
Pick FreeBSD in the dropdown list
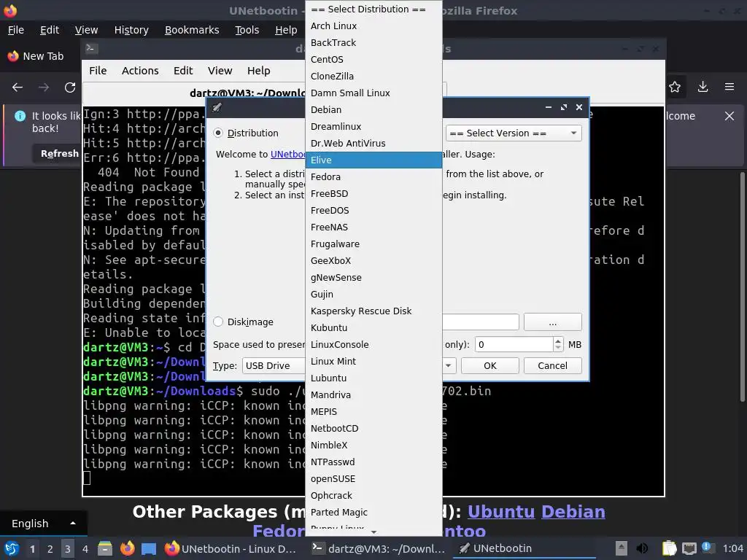[373, 194]
